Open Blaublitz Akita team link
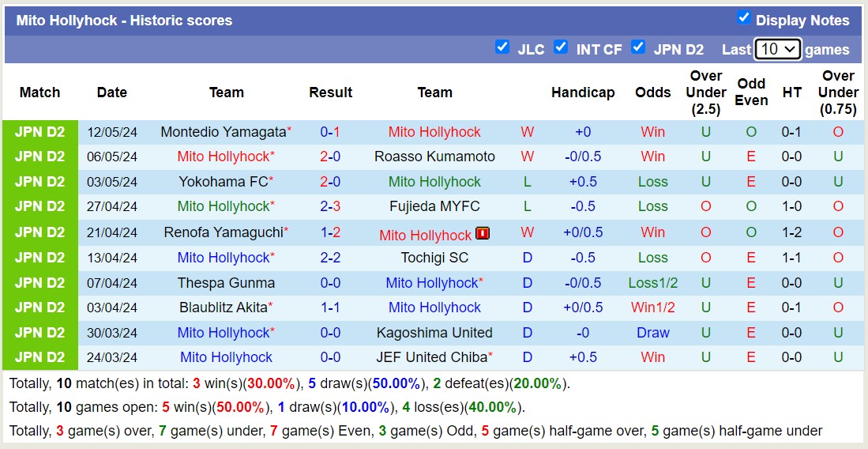The image size is (868, 449). [222, 308]
